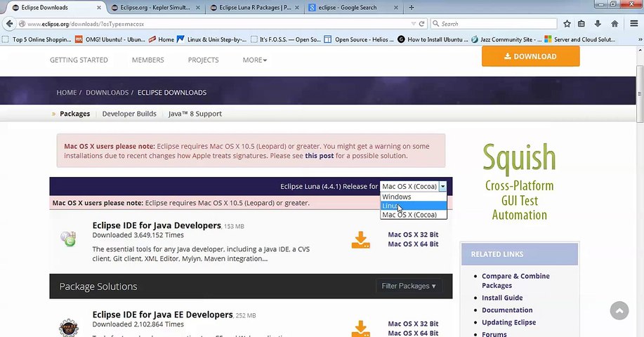Open the Filter Packages dropdown
644x337 pixels.
pos(409,286)
